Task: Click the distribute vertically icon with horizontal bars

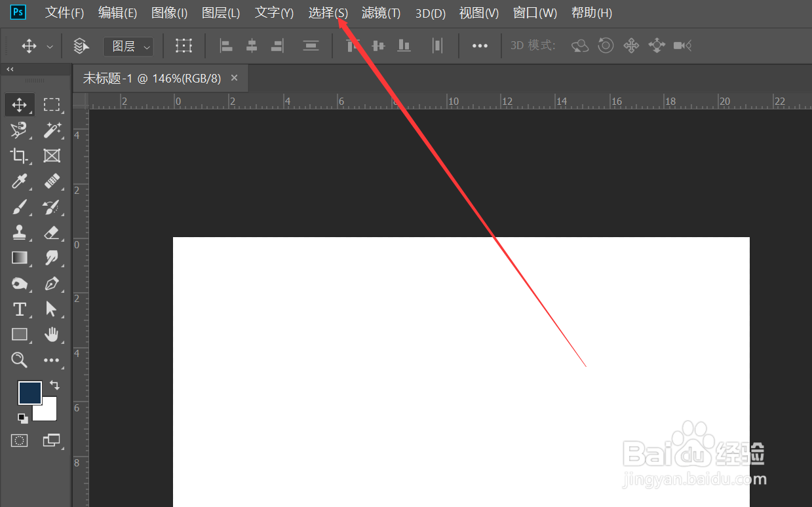Action: coord(311,45)
